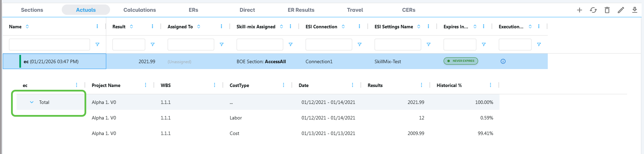Sort by ESI Connection column

point(343,27)
